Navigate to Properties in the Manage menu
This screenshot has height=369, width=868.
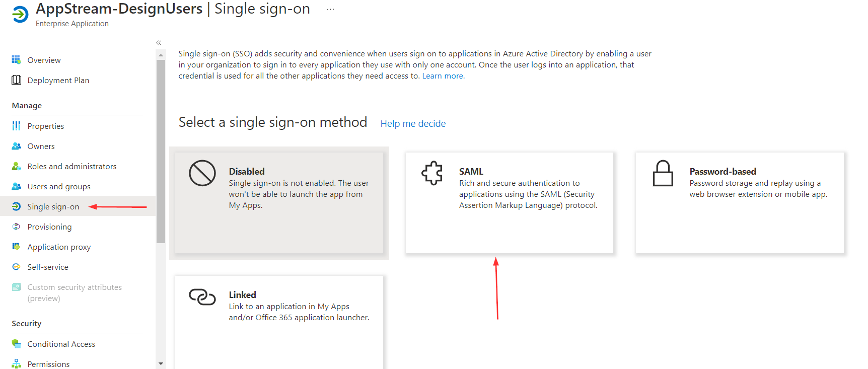coord(46,126)
